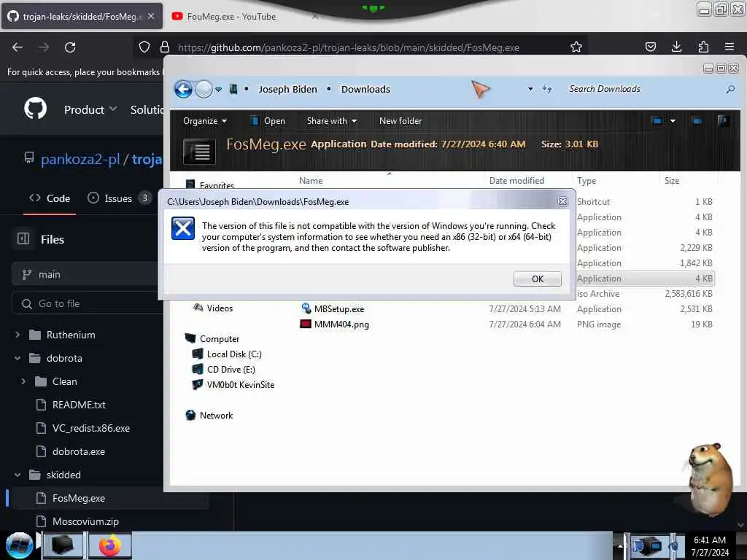747x560 pixels.
Task: Switch to the GitHub Code tab
Action: (50, 198)
